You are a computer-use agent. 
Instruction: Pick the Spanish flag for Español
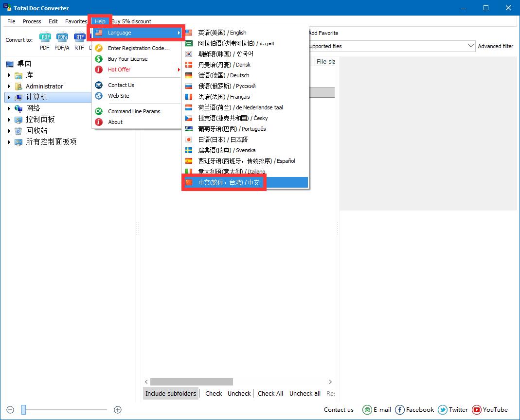pyautogui.click(x=189, y=161)
